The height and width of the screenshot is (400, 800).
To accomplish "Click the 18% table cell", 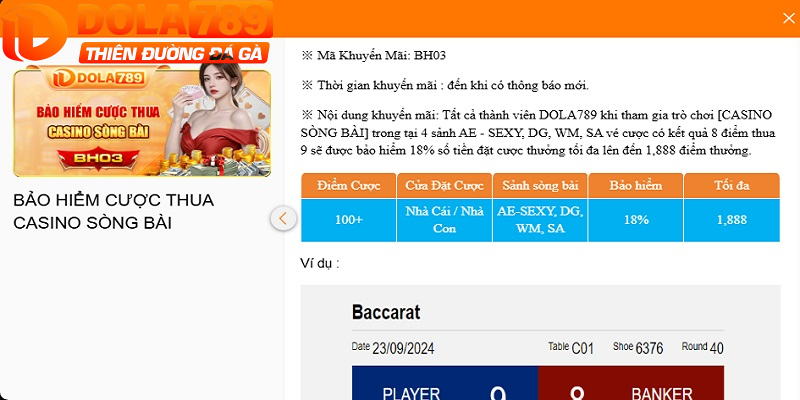I will [636, 220].
